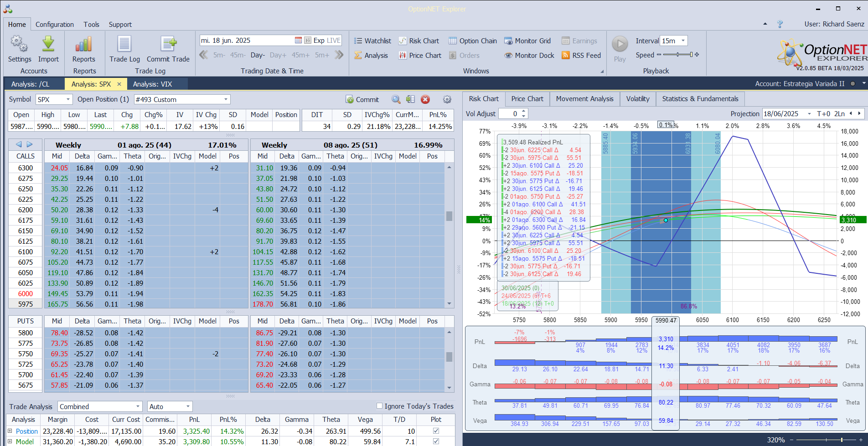This screenshot has width=868, height=446.
Task: Click the Day+ step button
Action: [x=278, y=55]
